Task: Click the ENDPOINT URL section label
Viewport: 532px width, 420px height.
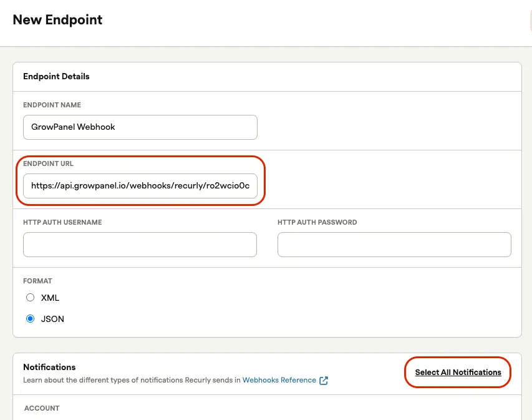Action: [48, 164]
